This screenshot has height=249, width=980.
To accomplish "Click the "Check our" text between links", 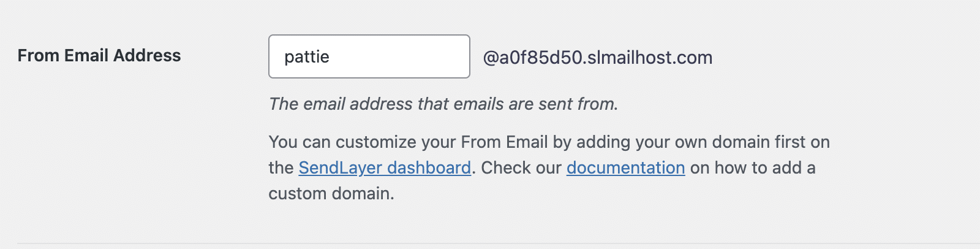I will [x=521, y=167].
